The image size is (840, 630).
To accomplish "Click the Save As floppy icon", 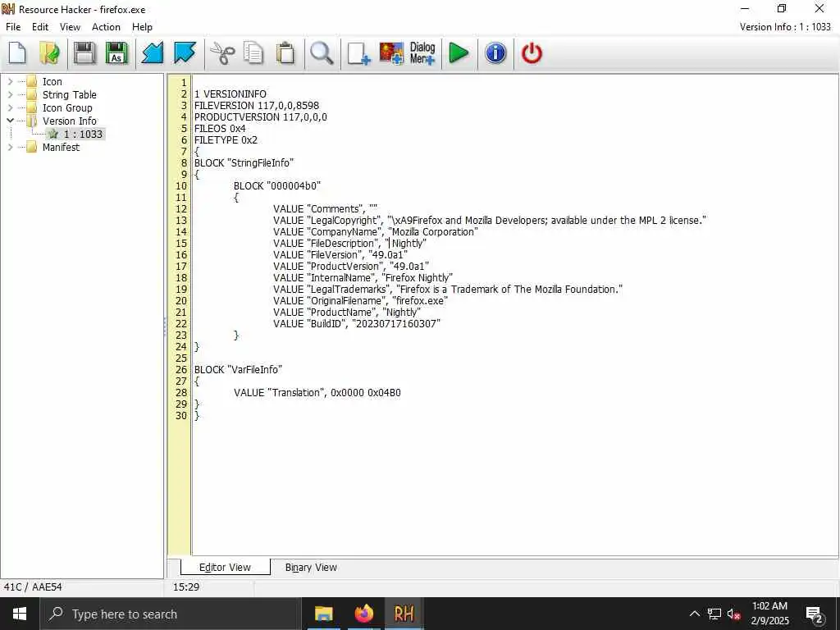I will pyautogui.click(x=116, y=53).
